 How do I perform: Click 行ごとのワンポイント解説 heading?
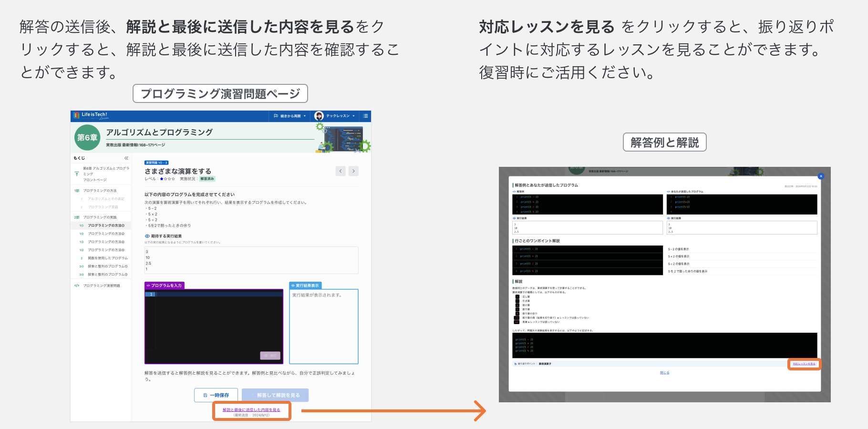tap(537, 241)
